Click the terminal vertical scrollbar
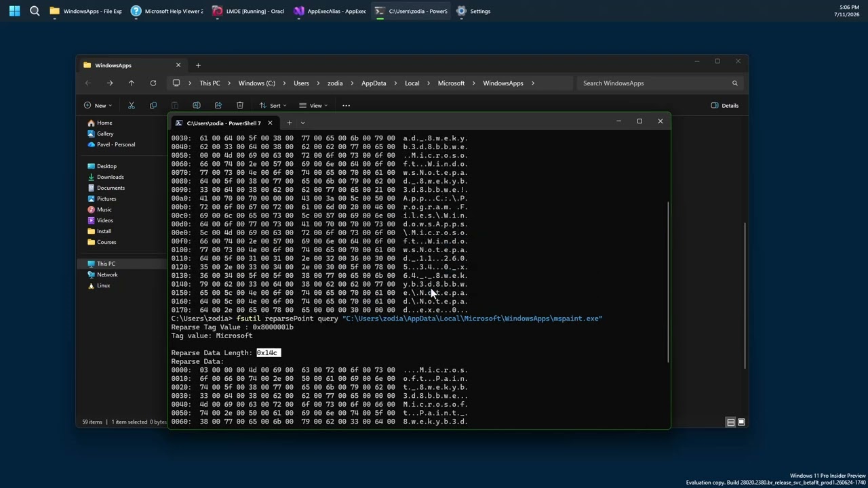Screen dimensions: 868x488 pyautogui.click(x=668, y=281)
